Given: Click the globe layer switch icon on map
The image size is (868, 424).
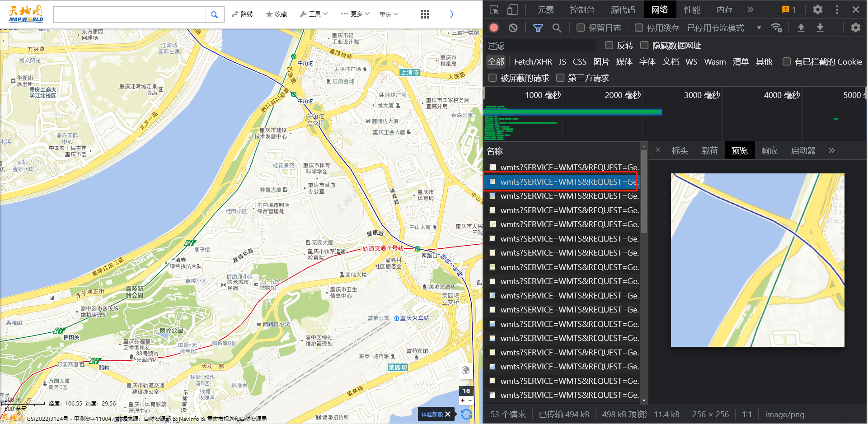Looking at the screenshot, I should [465, 371].
